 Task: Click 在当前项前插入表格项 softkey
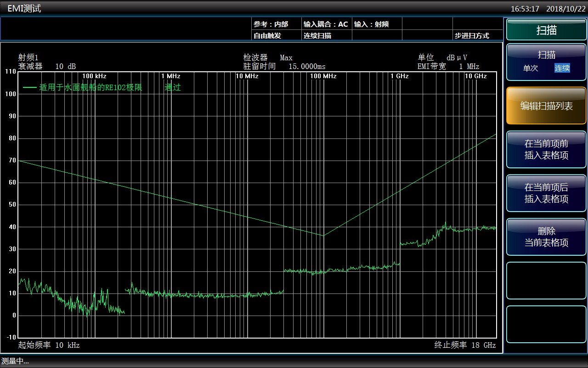pyautogui.click(x=546, y=149)
